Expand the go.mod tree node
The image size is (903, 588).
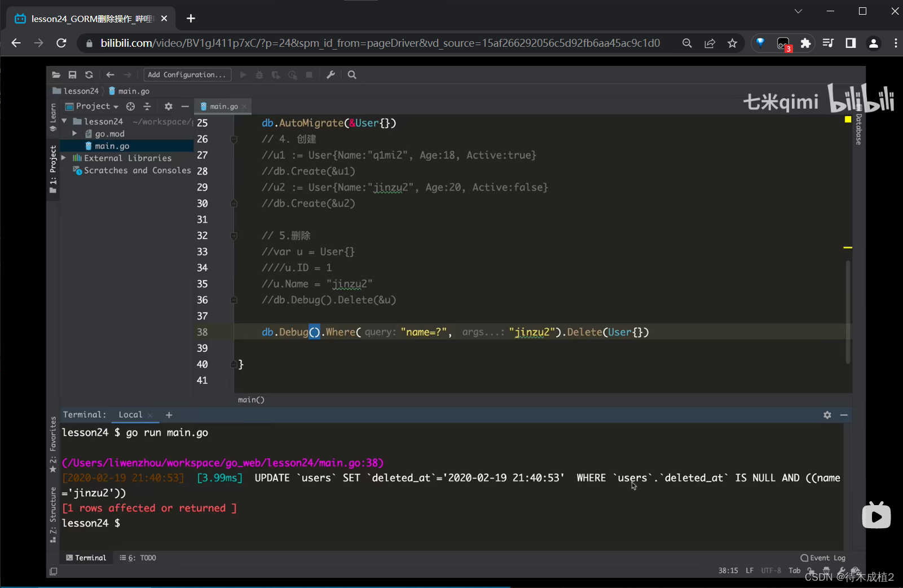tap(74, 134)
